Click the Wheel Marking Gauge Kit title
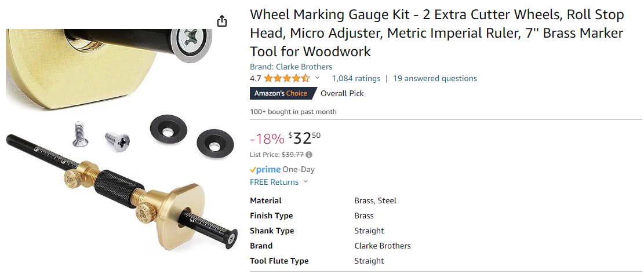This screenshot has width=644, height=274. coord(437,33)
